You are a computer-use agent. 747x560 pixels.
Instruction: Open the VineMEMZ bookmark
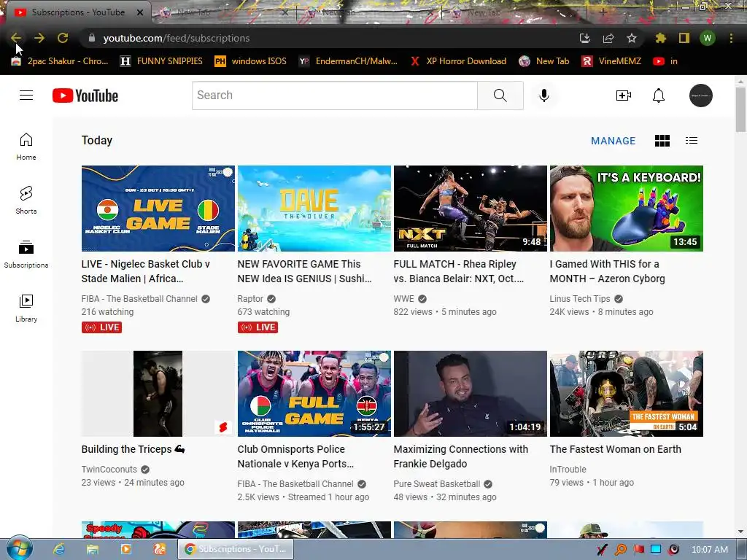[612, 61]
